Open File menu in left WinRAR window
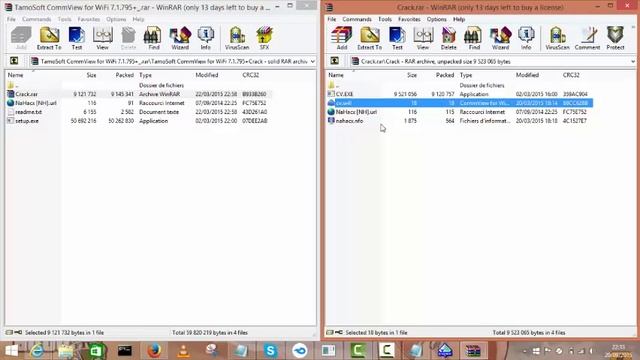 (x=11, y=19)
